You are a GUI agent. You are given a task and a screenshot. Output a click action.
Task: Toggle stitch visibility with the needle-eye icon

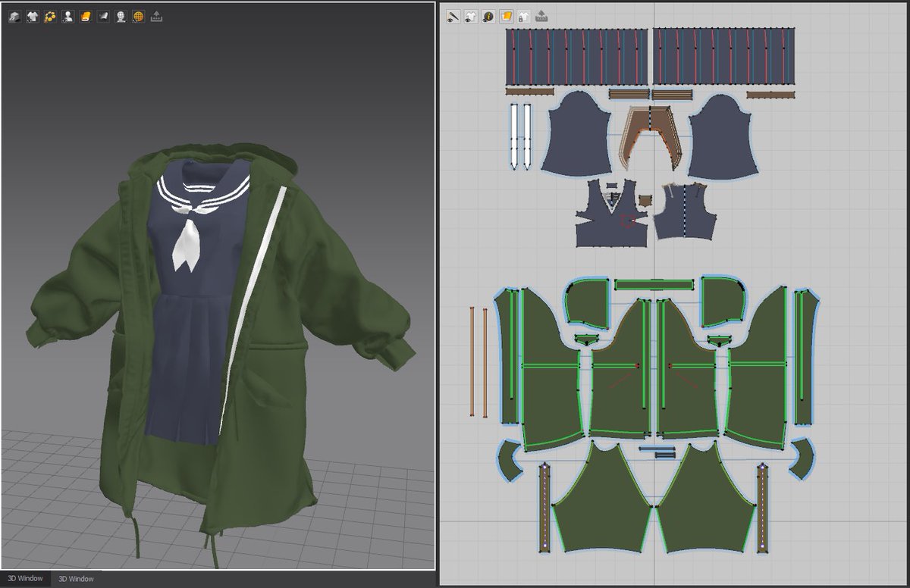(x=453, y=16)
